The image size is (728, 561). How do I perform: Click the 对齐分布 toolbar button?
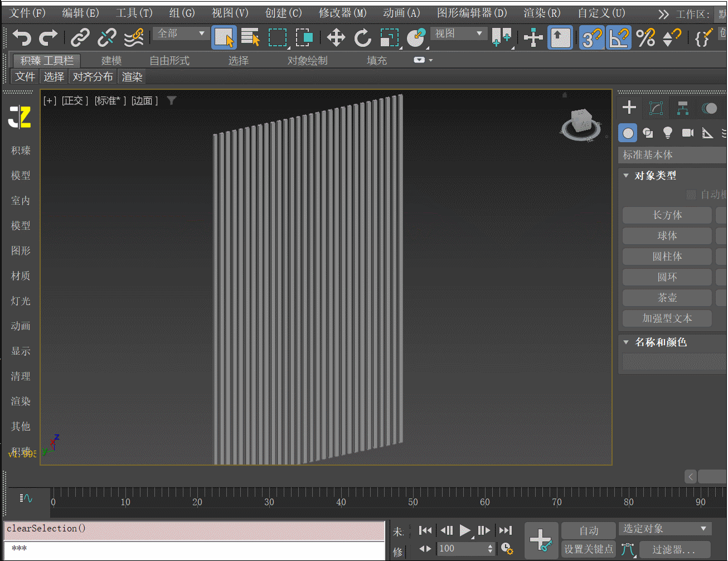(x=93, y=77)
